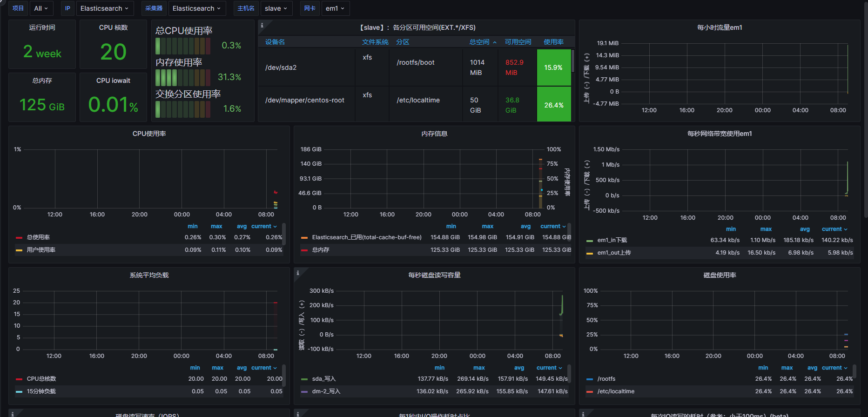Toggle dm-2_写入 series visibility
The image size is (868, 417).
(x=326, y=391)
